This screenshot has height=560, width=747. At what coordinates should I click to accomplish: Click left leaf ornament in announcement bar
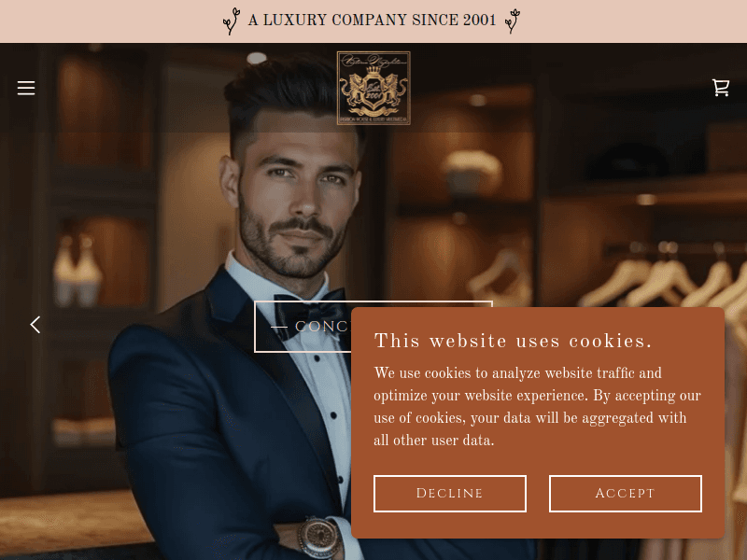(232, 21)
